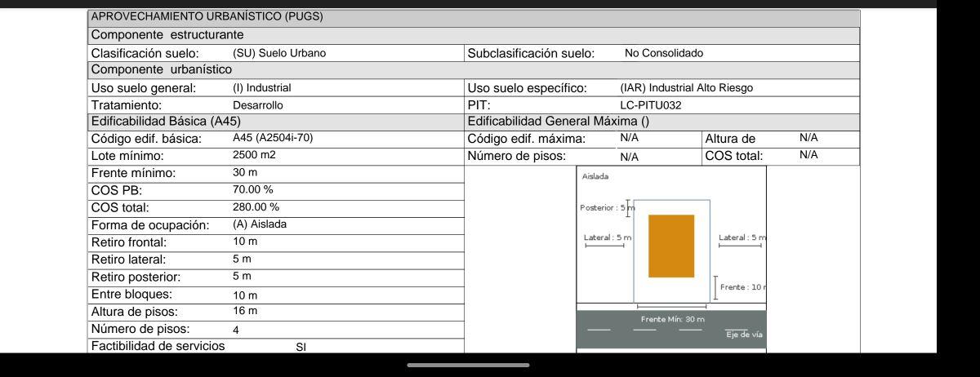Select the heading 'APROVECHAMIENTO URBANÍSTICO (PUGS)'
Screen dimensions: 980x377
pos(207,16)
